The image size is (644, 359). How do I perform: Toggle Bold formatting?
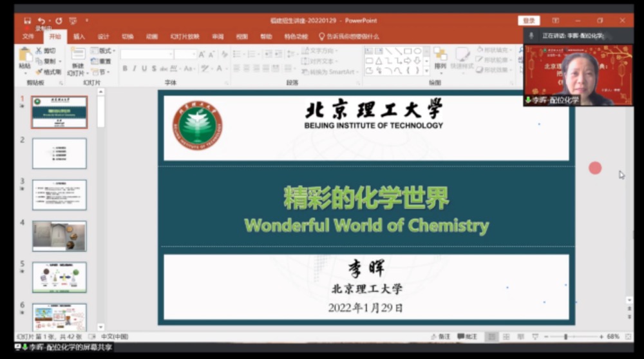(x=125, y=69)
